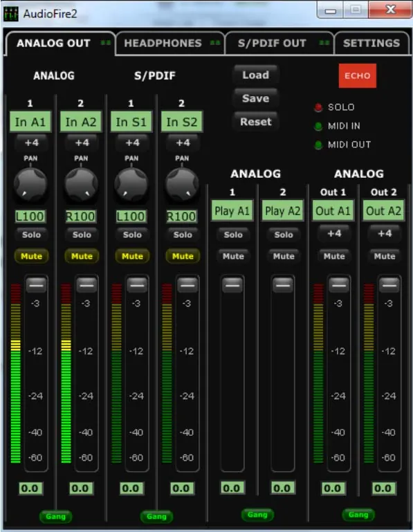
Task: Click the fader handle of In A1
Action: (36, 285)
